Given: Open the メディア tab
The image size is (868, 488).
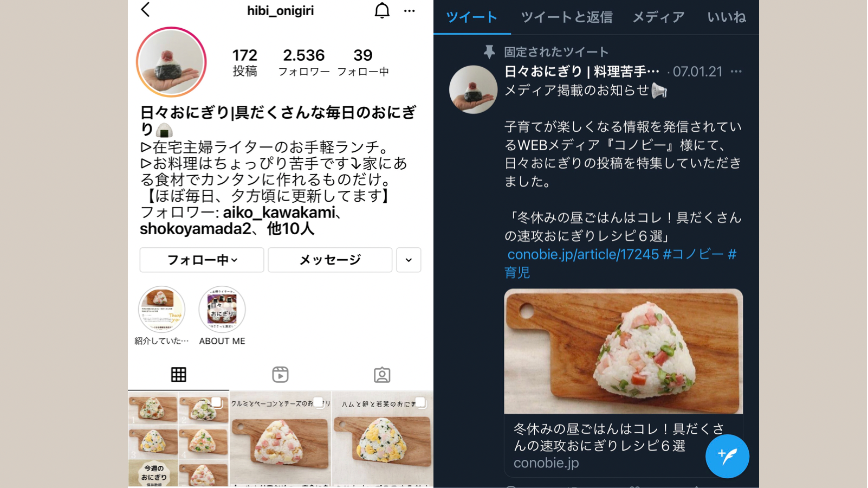Looking at the screenshot, I should pyautogui.click(x=658, y=17).
